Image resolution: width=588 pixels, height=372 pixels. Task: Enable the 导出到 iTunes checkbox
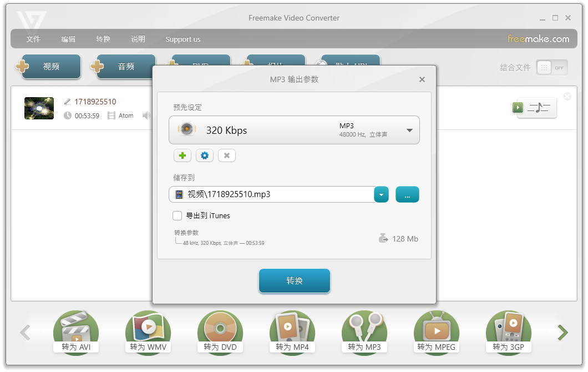click(177, 216)
